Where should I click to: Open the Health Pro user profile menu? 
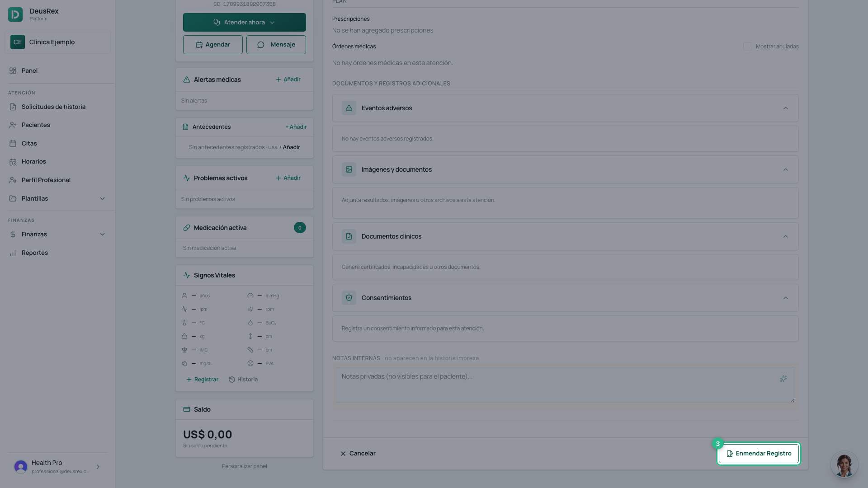tap(57, 467)
